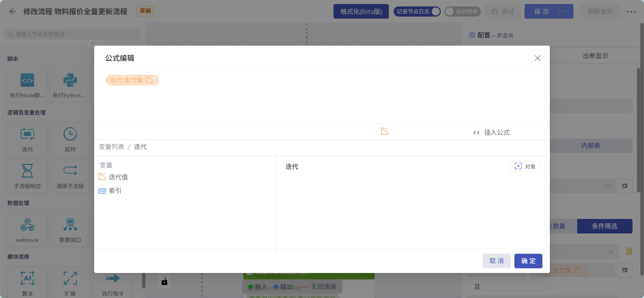Viewport: 644px width, 298px height.
Task: Click the 迭代.迭代值 formula tag
Action: click(132, 80)
